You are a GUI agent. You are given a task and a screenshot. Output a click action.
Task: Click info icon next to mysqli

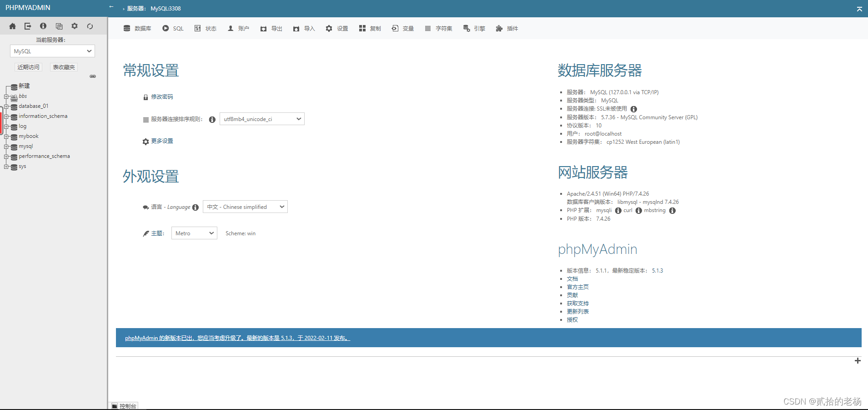[x=618, y=211]
